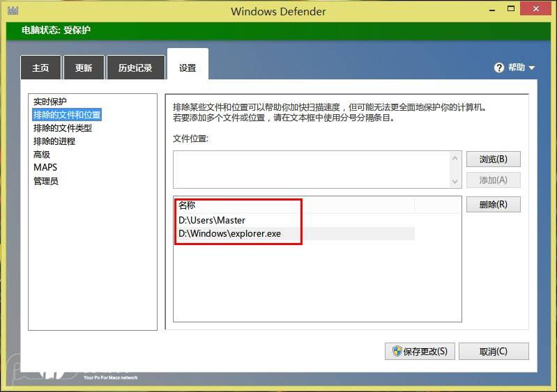Image resolution: width=557 pixels, height=392 pixels.
Task: Select 实时保护 in the settings list
Action: coord(50,102)
